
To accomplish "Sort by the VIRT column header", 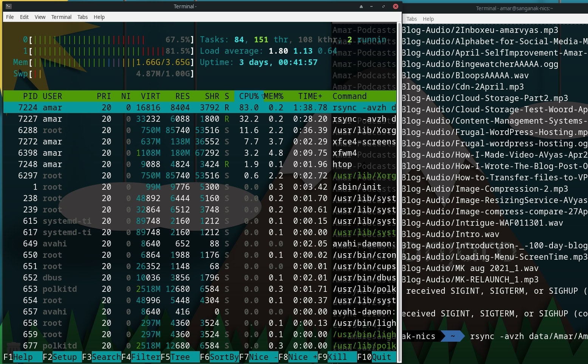I will click(x=150, y=96).
